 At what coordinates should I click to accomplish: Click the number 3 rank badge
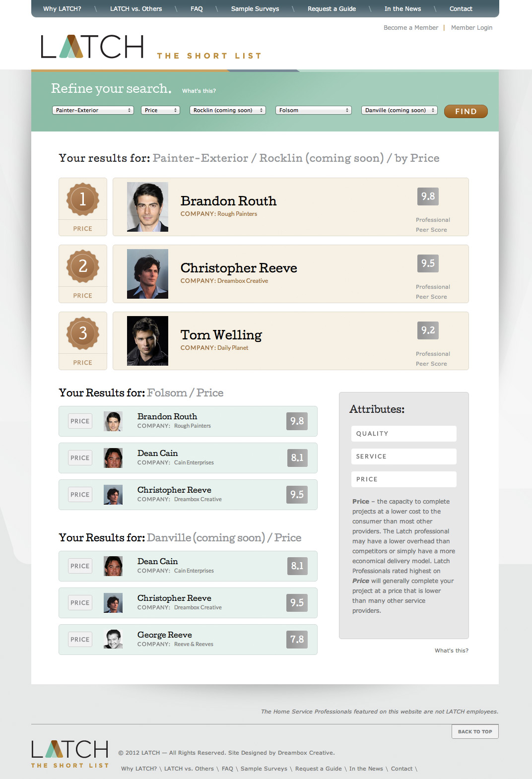pyautogui.click(x=83, y=333)
